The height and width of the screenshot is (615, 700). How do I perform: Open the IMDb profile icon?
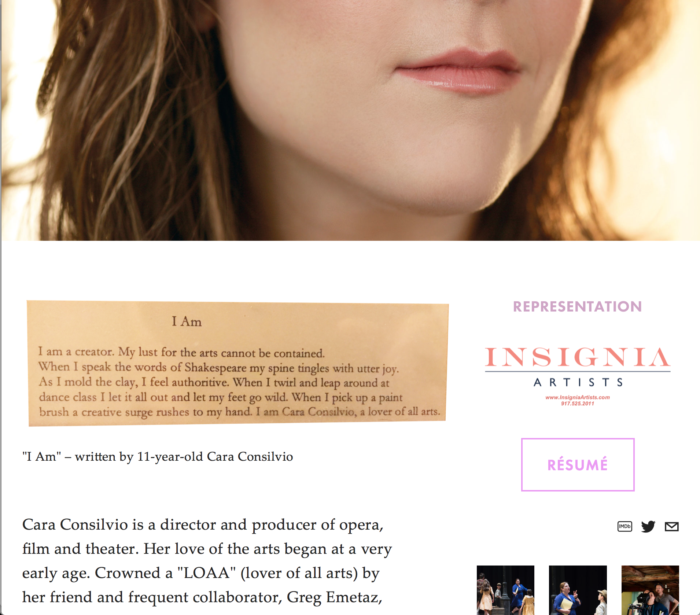[x=625, y=526]
